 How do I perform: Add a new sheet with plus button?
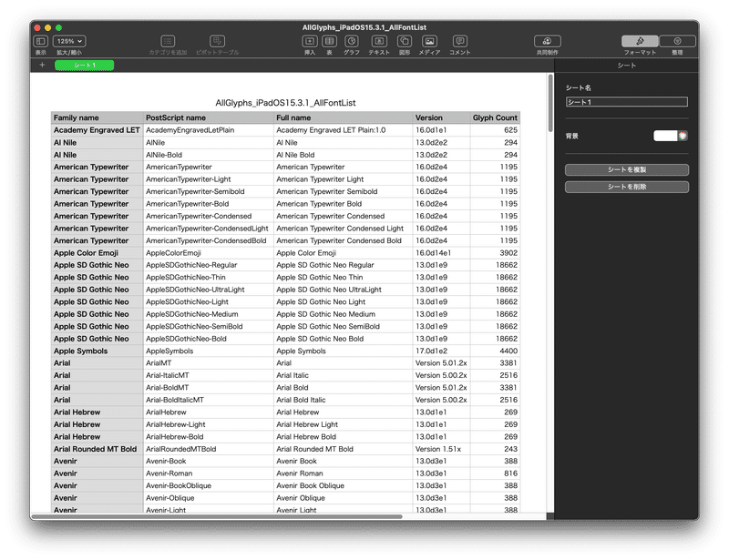pos(42,65)
